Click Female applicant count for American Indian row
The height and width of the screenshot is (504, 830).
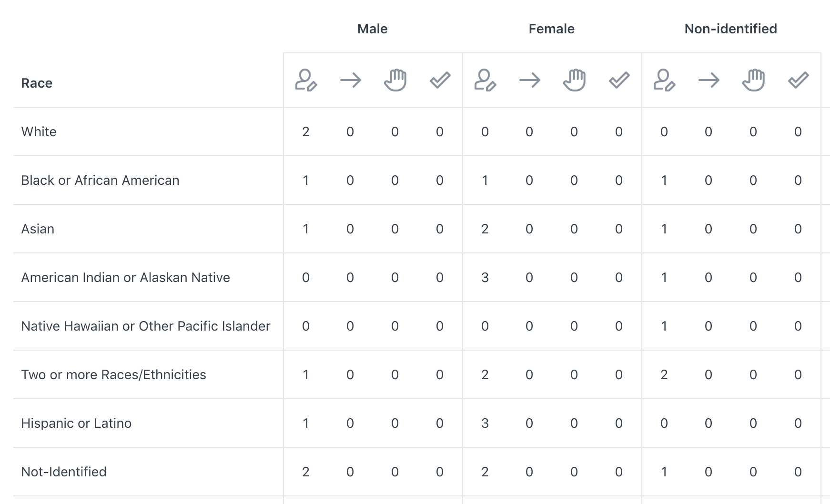pos(485,278)
